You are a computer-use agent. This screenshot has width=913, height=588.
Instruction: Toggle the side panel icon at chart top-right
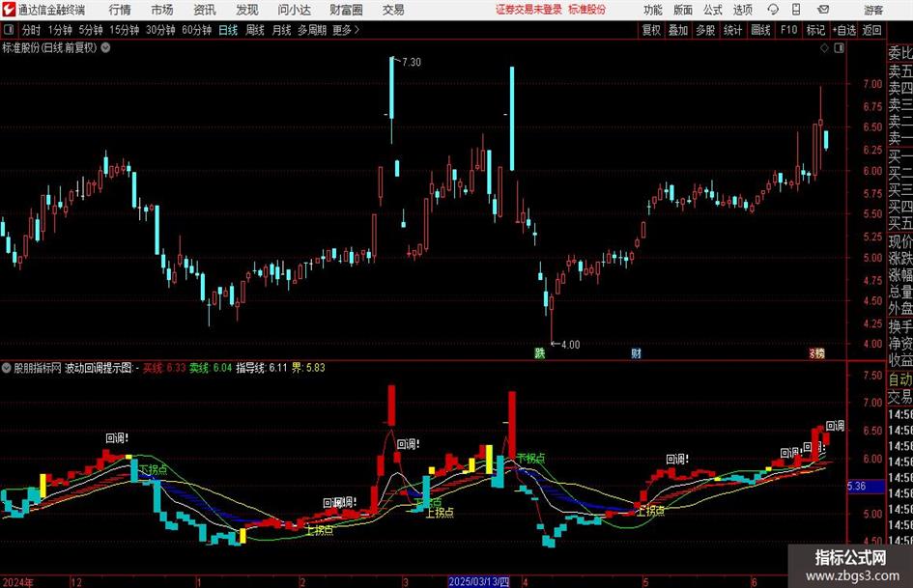pyautogui.click(x=839, y=48)
